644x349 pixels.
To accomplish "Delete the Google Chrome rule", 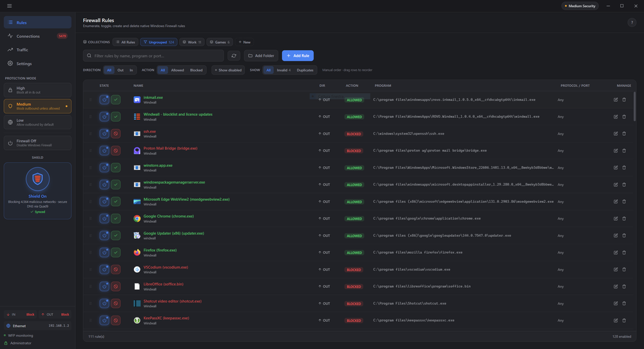I will pyautogui.click(x=624, y=218).
